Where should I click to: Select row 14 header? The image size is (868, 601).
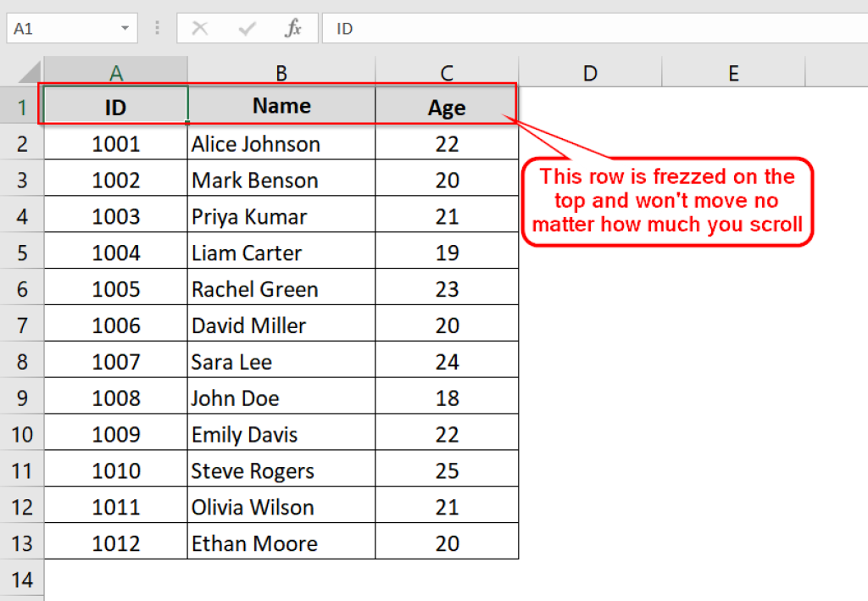[x=22, y=580]
